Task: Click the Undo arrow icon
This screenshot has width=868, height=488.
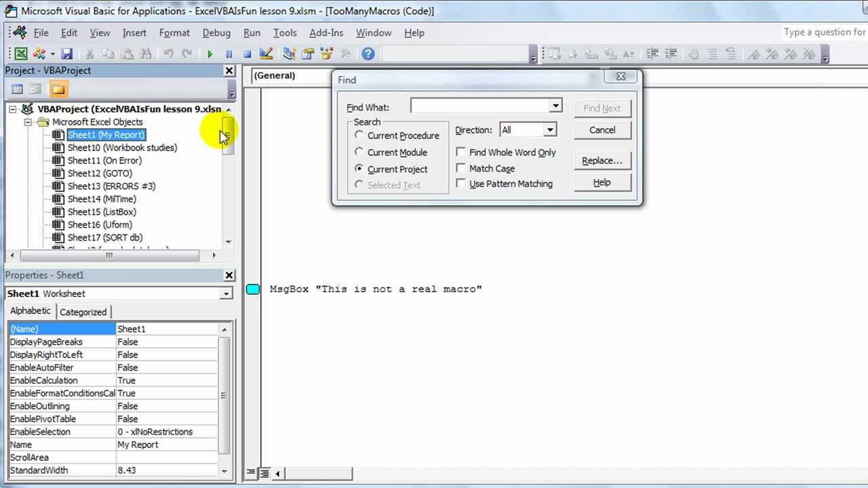Action: (x=168, y=54)
